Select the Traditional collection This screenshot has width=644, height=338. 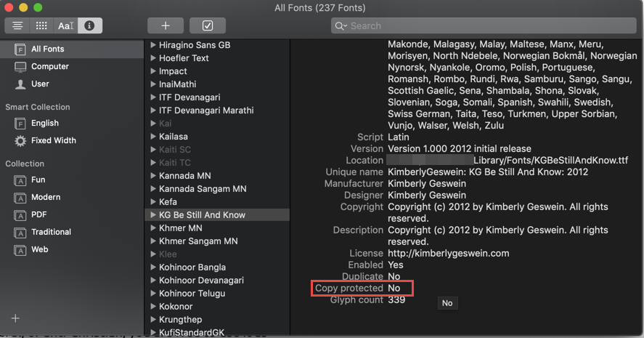51,233
